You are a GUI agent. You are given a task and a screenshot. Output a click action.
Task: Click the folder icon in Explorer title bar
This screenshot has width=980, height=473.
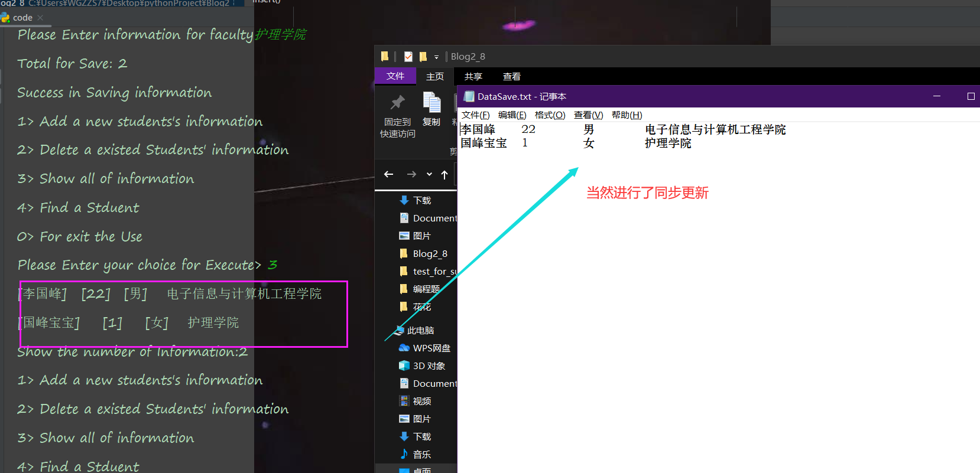385,57
